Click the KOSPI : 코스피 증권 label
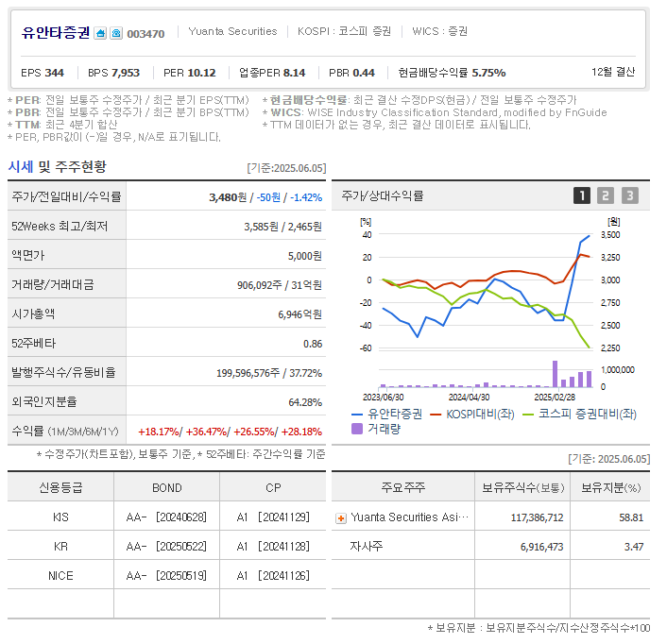Viewport: 667px width, 644px height. point(344,31)
